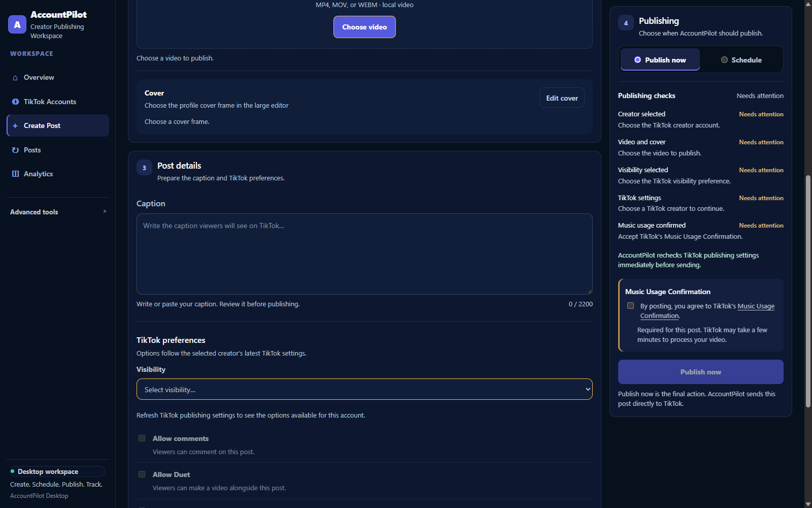Open the Overview page
Image resolution: width=812 pixels, height=508 pixels.
(x=58, y=78)
